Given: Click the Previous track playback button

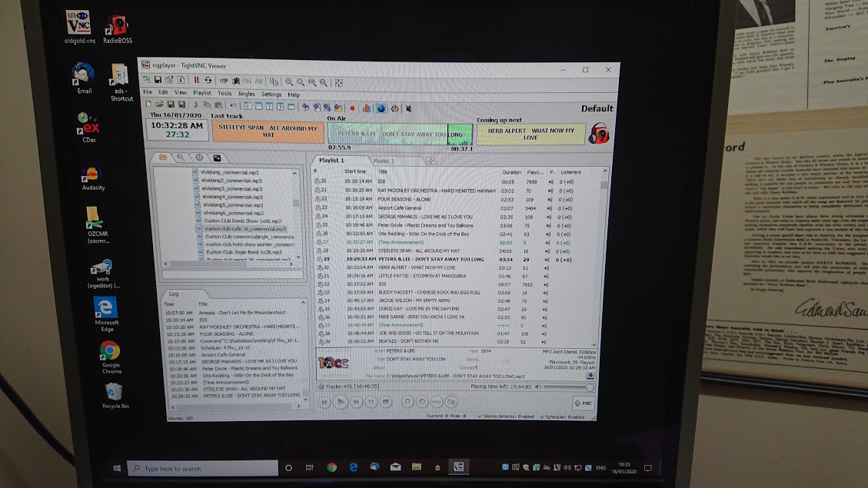Looking at the screenshot, I should [324, 402].
